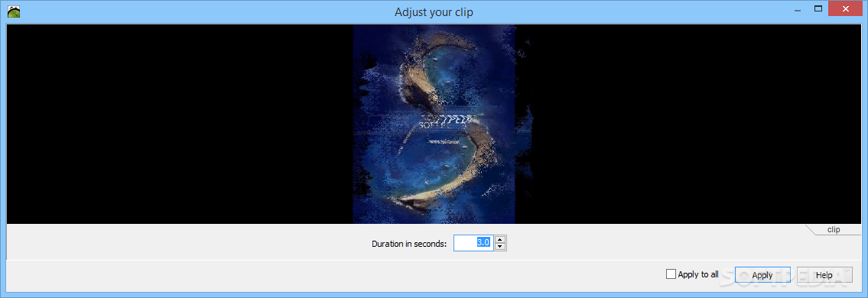Screen dimensions: 868x298
Task: Click the "Duration in seconds:" label
Action: point(409,243)
